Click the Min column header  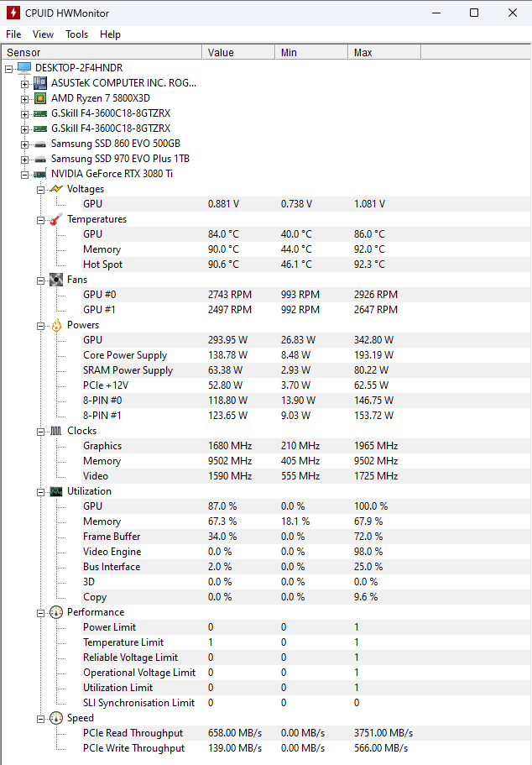point(311,52)
